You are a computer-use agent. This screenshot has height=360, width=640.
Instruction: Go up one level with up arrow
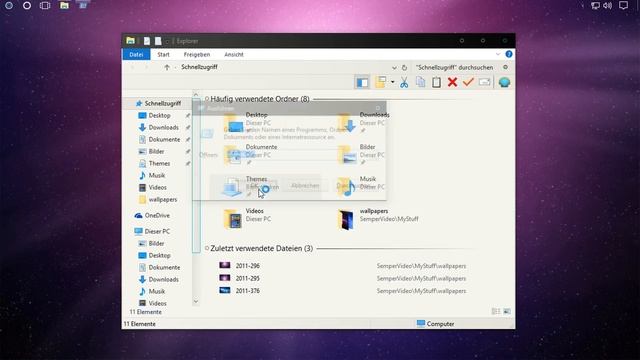point(167,67)
